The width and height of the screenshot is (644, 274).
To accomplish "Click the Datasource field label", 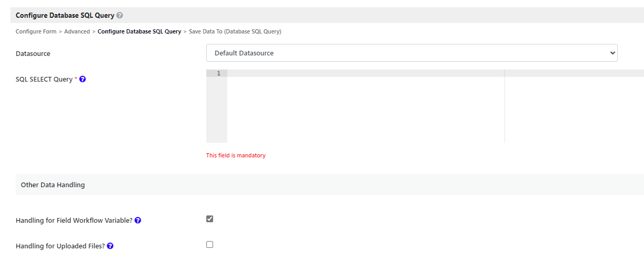I will click(x=33, y=53).
